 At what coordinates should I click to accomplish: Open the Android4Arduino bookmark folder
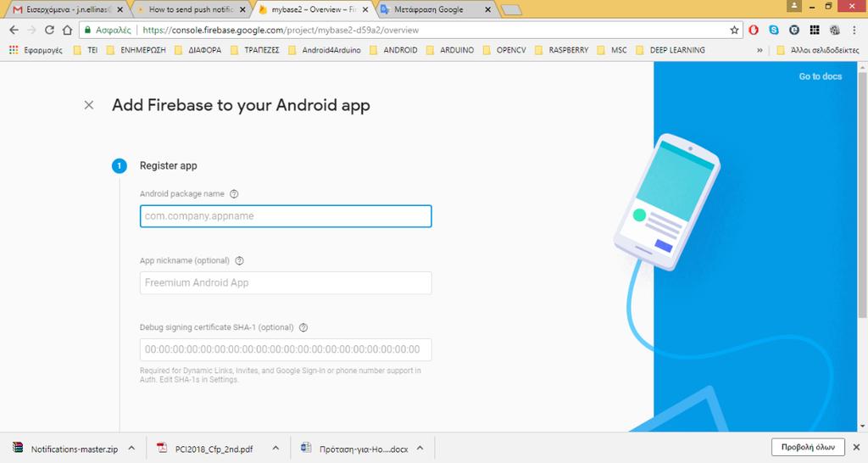pos(325,50)
